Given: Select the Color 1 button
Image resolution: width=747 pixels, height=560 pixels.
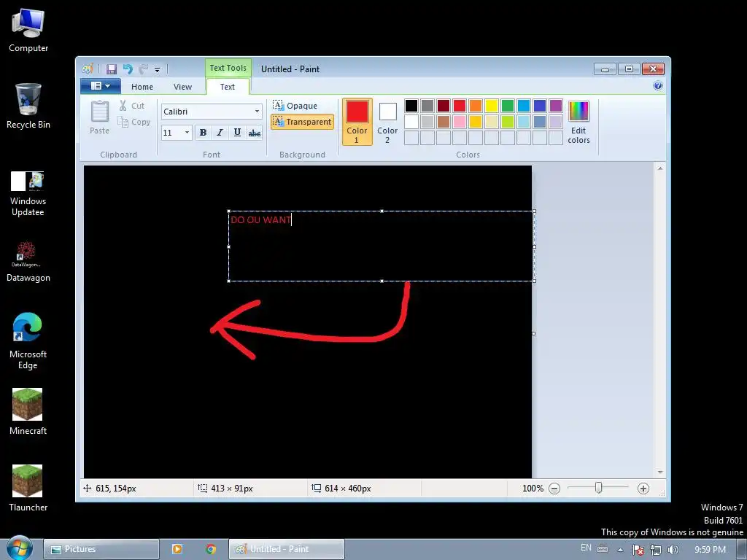Looking at the screenshot, I should [x=357, y=122].
